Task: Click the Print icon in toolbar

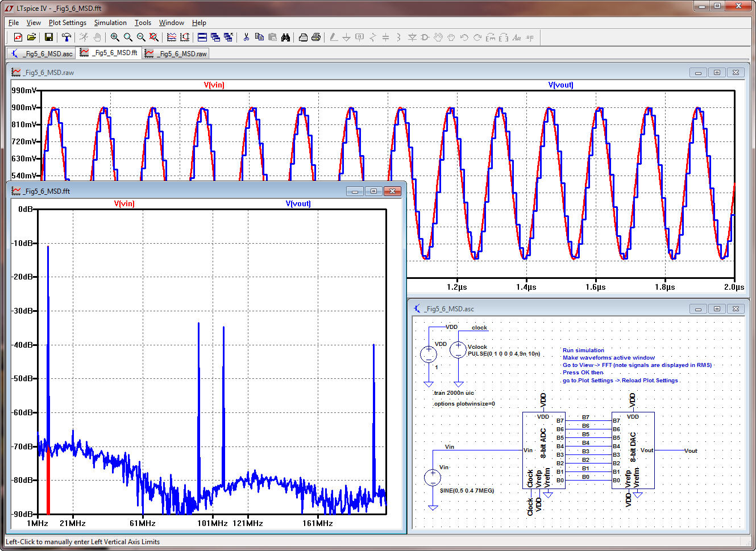Action: click(x=316, y=37)
